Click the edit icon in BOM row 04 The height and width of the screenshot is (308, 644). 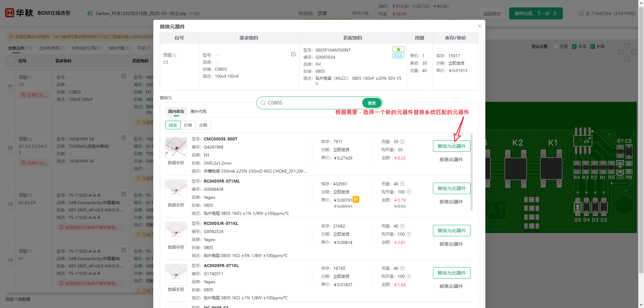[123, 250]
